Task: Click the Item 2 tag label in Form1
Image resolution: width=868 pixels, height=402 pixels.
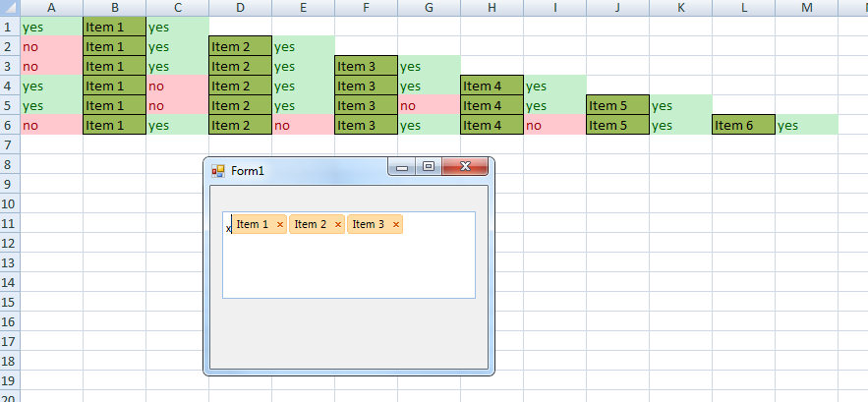Action: click(x=311, y=225)
